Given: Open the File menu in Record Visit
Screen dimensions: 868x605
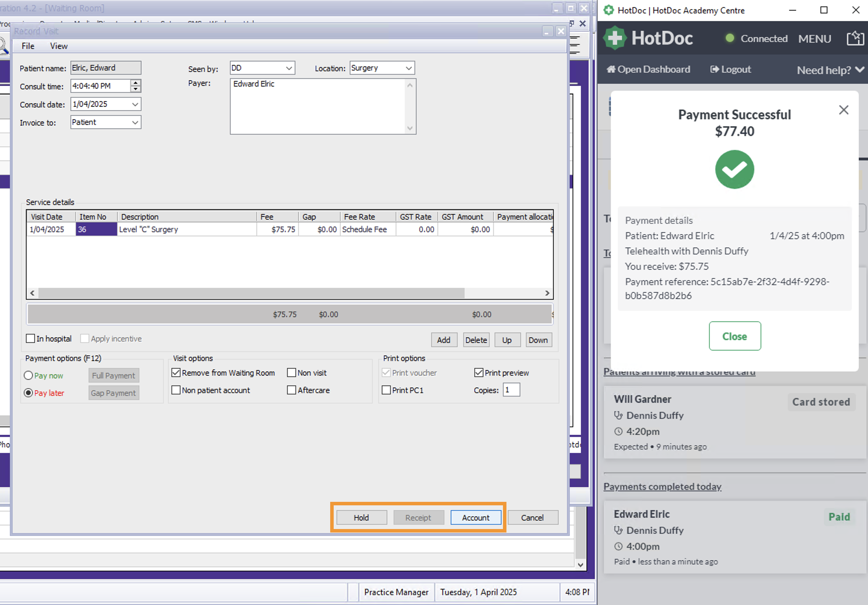Looking at the screenshot, I should tap(28, 46).
